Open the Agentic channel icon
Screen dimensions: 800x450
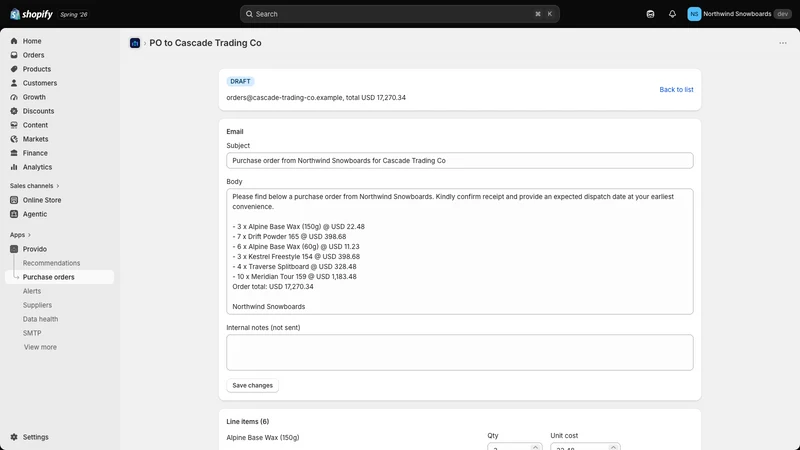14,214
